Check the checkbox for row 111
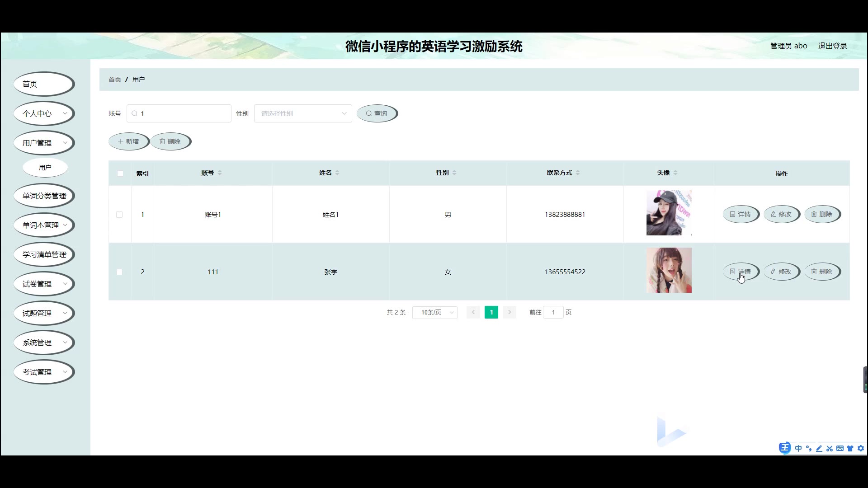 (x=119, y=272)
